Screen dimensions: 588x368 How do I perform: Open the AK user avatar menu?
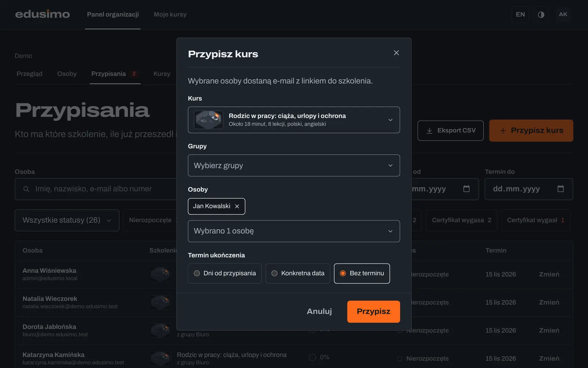(x=563, y=14)
